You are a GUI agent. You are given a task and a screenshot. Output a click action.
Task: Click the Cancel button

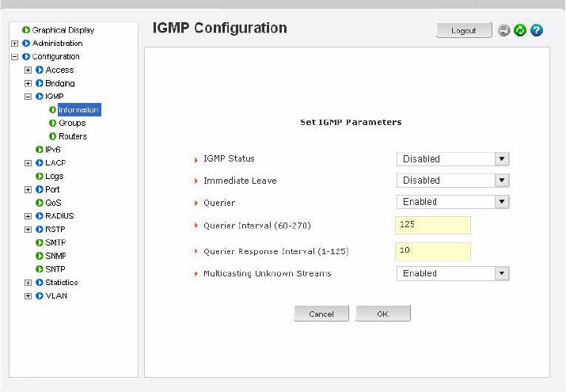click(321, 314)
